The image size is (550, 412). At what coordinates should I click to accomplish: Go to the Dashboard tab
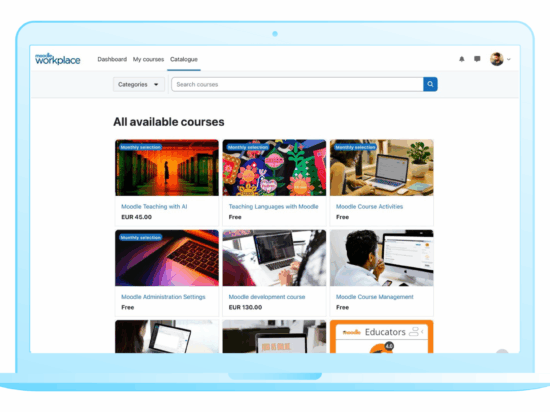pos(112,59)
